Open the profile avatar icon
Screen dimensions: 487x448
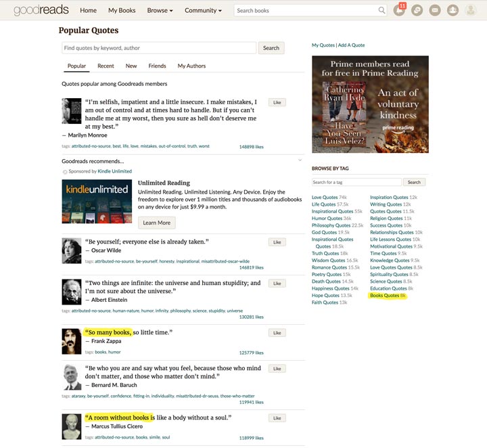point(471,10)
